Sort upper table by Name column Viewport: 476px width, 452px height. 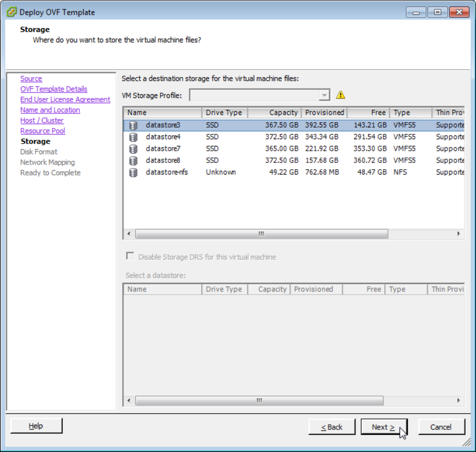click(163, 113)
